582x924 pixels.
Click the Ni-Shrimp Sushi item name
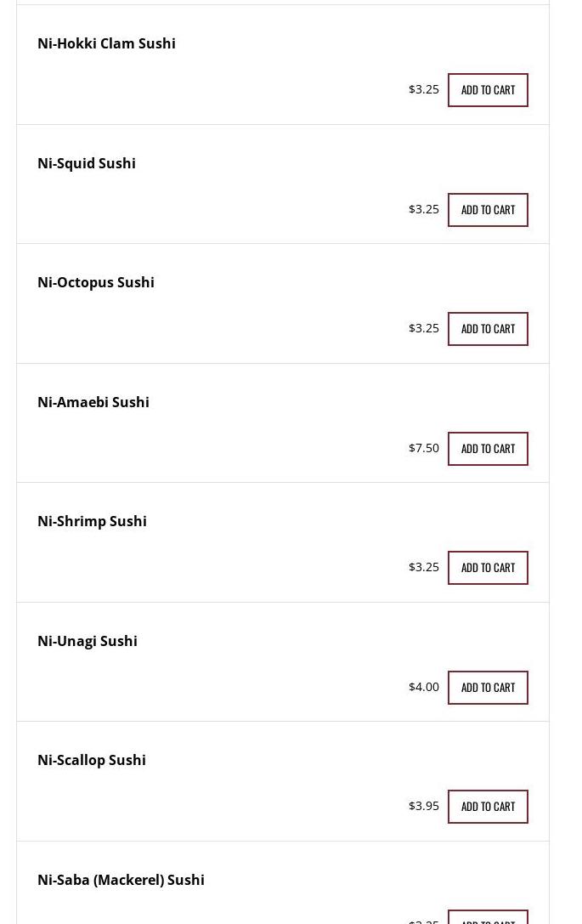pos(92,521)
